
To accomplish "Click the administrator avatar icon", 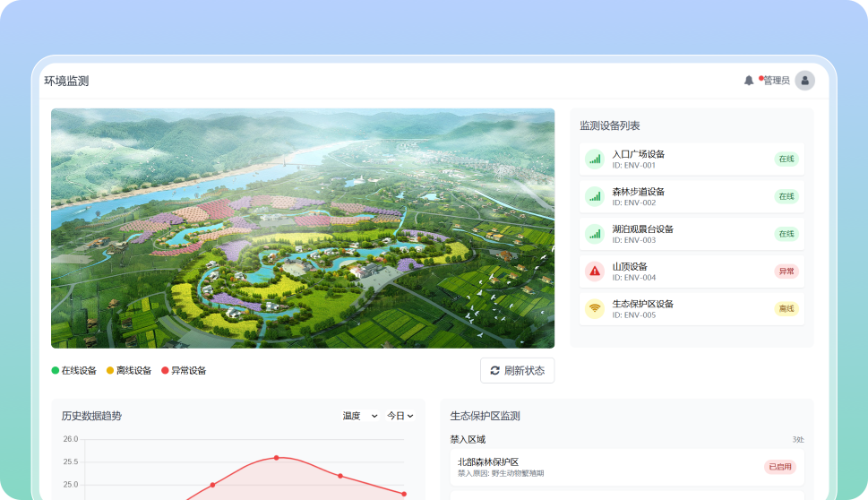I will [804, 81].
